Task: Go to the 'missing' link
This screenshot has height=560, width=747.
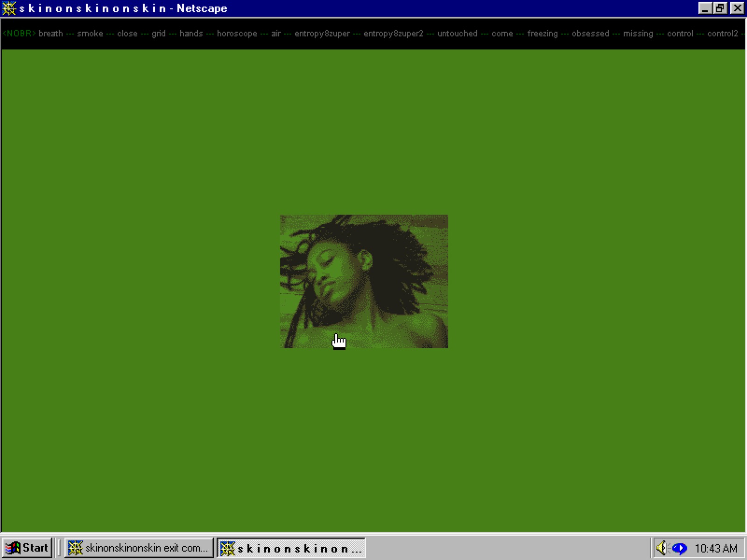Action: pos(638,34)
